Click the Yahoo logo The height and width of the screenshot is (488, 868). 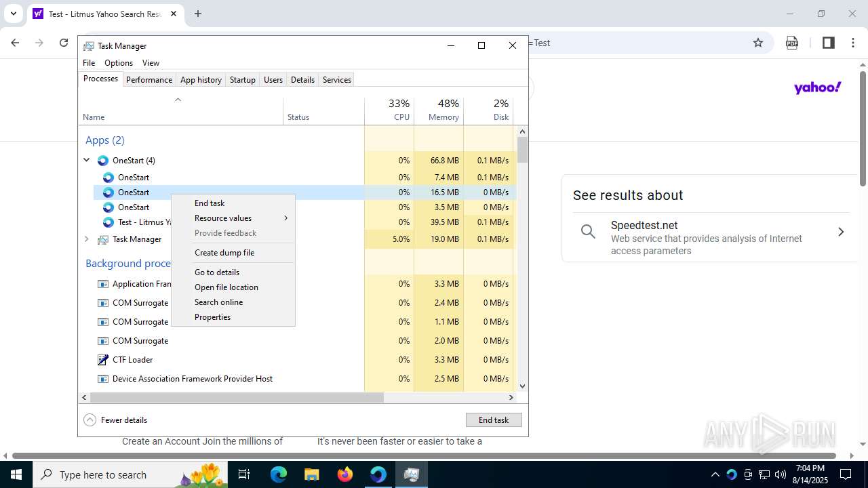[x=818, y=87]
